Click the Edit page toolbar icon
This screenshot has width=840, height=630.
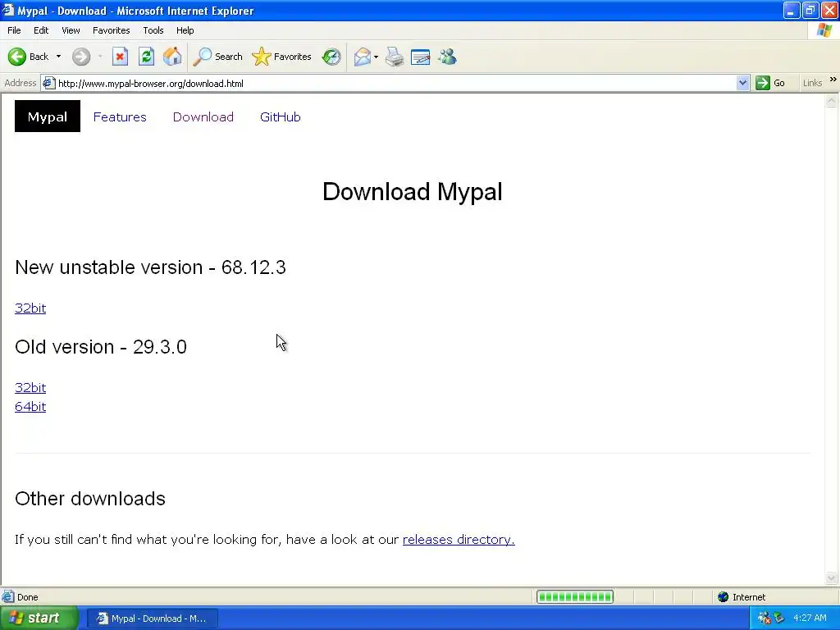click(421, 57)
